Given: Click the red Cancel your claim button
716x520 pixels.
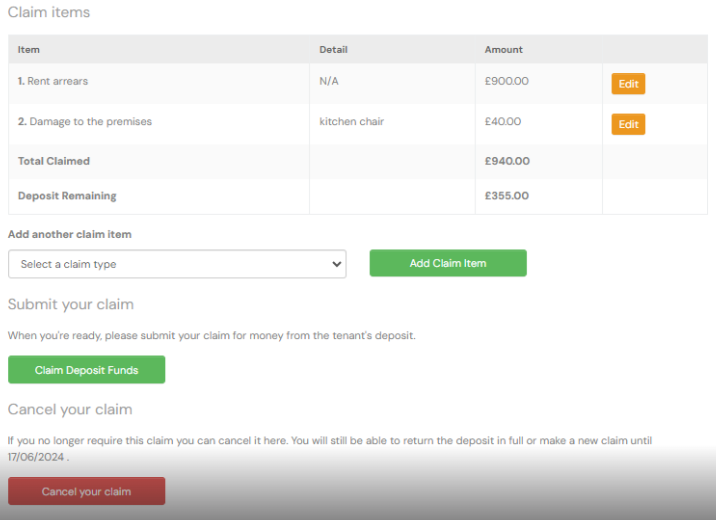Looking at the screenshot, I should tap(86, 491).
